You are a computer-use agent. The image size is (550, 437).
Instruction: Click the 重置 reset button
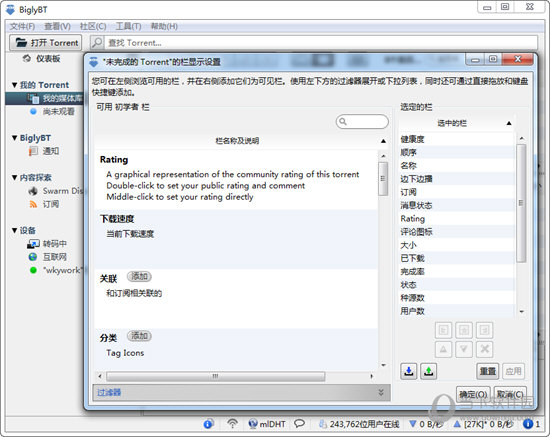(x=488, y=371)
